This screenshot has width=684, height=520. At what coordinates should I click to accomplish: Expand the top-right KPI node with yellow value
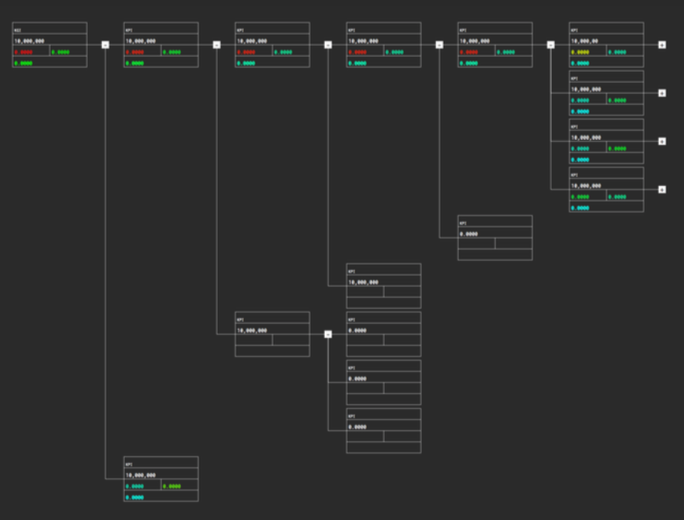point(662,44)
